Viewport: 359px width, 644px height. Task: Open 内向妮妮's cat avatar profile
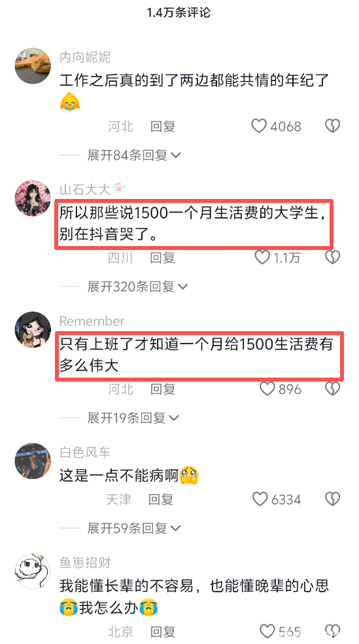tap(33, 65)
